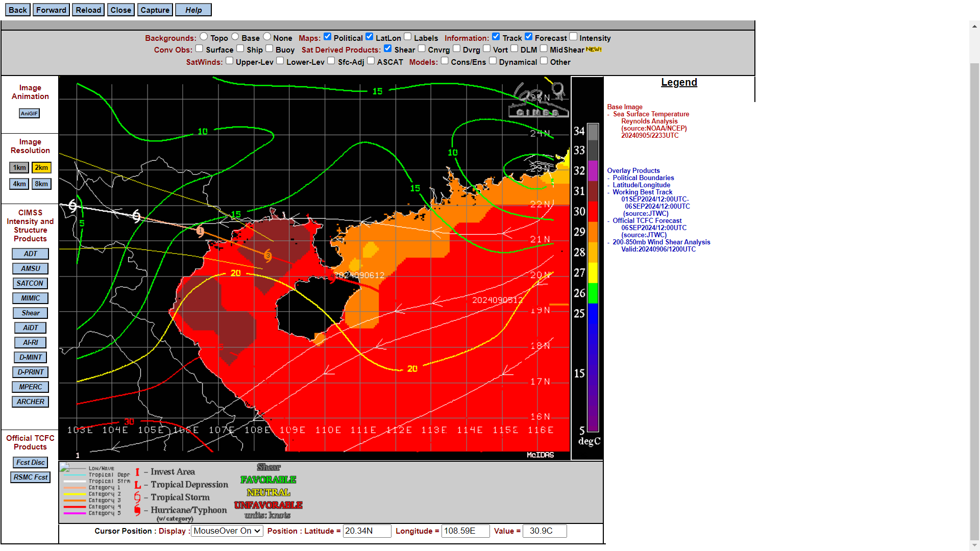The image size is (980, 551).
Task: Select the Base background radio button
Action: 235,37
